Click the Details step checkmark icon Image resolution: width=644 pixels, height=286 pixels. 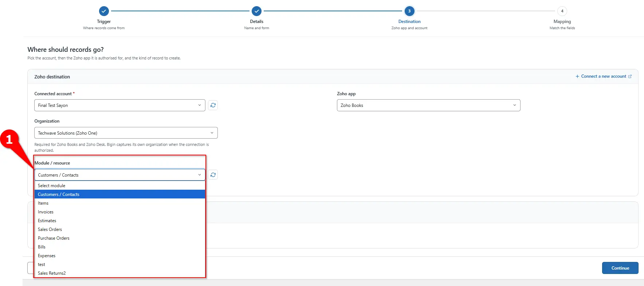point(257,11)
